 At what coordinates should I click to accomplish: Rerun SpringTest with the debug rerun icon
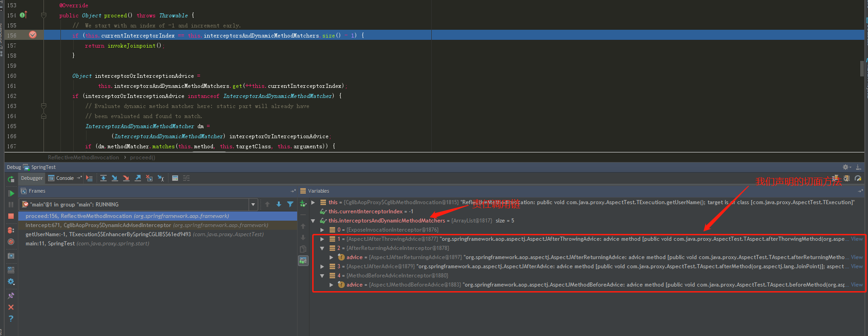[x=11, y=179]
